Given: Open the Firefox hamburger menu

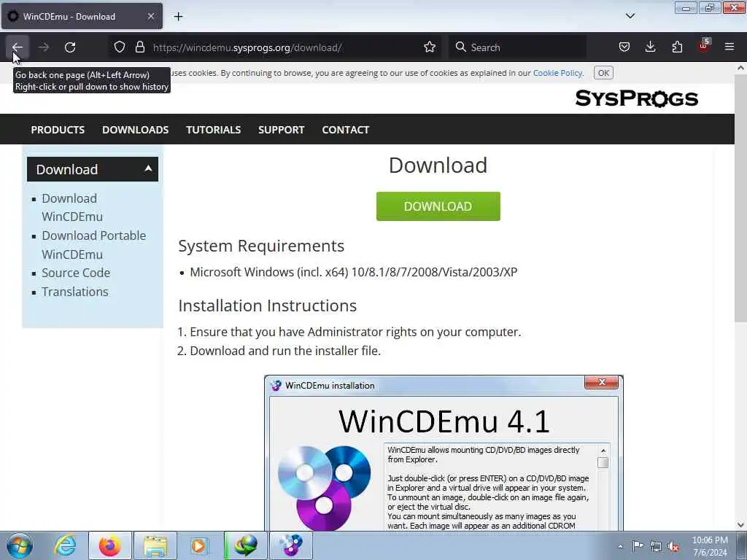Looking at the screenshot, I should point(729,47).
